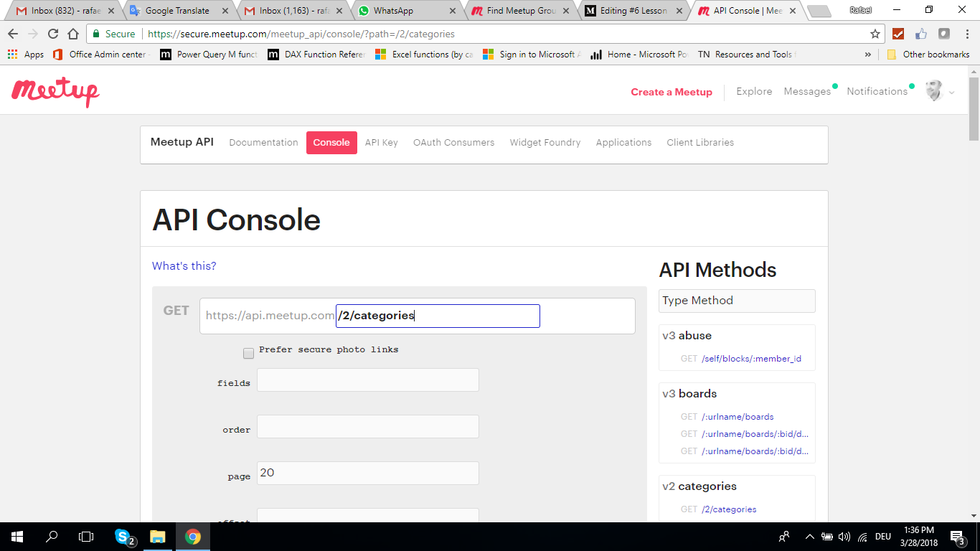
Task: Click your profile avatar picture
Action: tap(934, 90)
